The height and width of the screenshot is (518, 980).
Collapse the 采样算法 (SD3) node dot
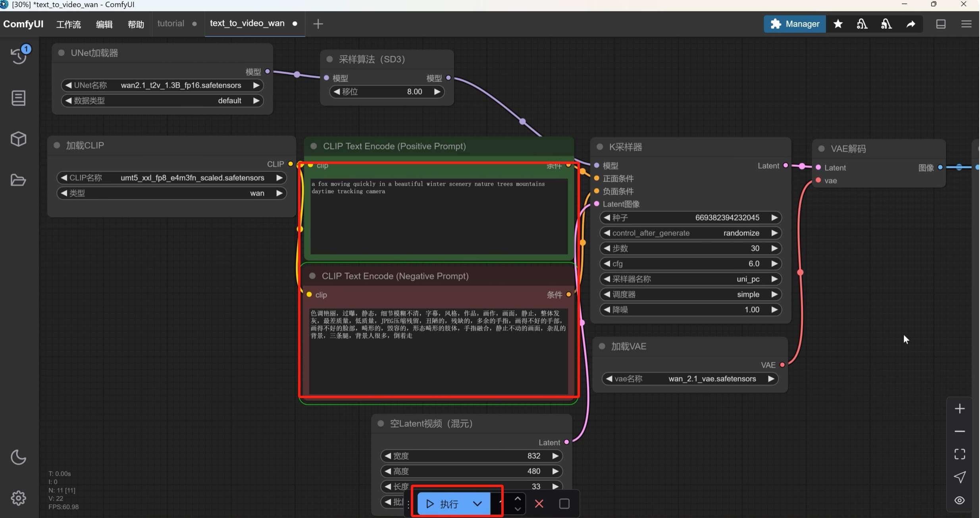pos(329,59)
